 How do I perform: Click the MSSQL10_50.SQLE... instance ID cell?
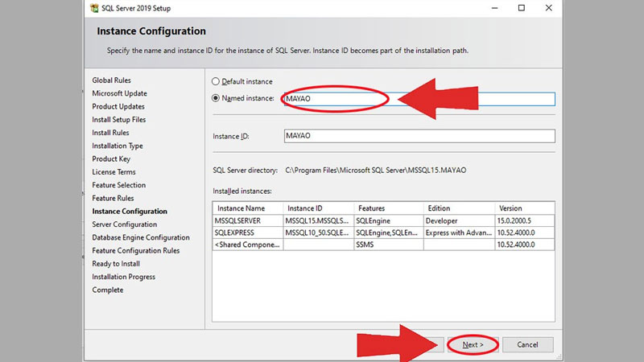pyautogui.click(x=319, y=232)
